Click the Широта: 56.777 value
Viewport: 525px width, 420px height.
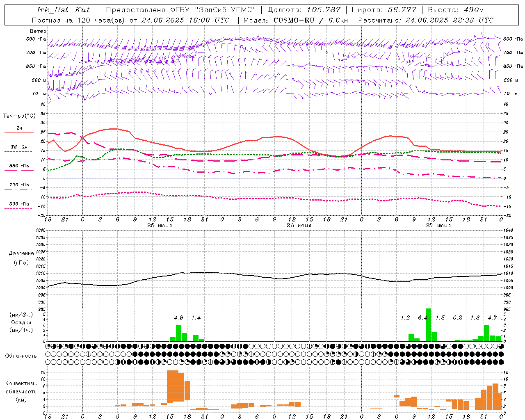[x=384, y=10]
